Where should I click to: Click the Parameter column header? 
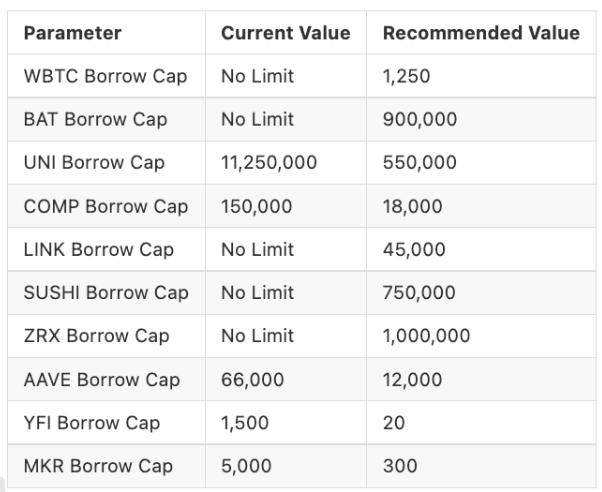72,33
